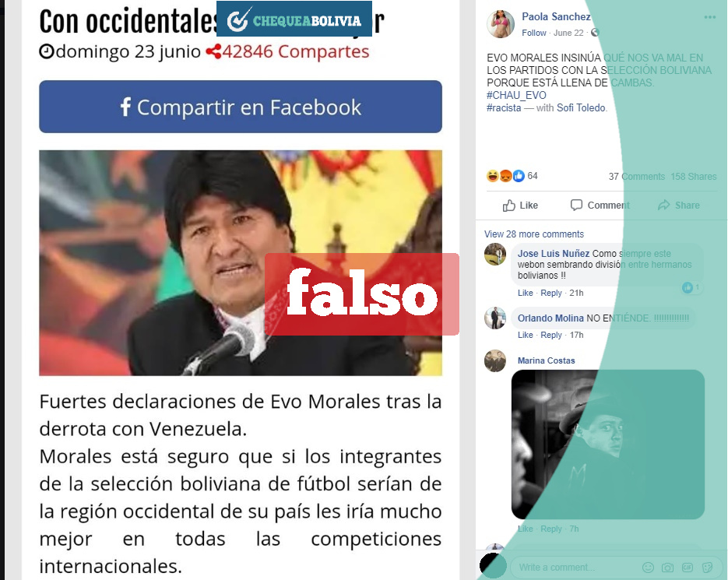Expand View 28 more comments
Image resolution: width=728 pixels, height=580 pixels.
pyautogui.click(x=534, y=234)
